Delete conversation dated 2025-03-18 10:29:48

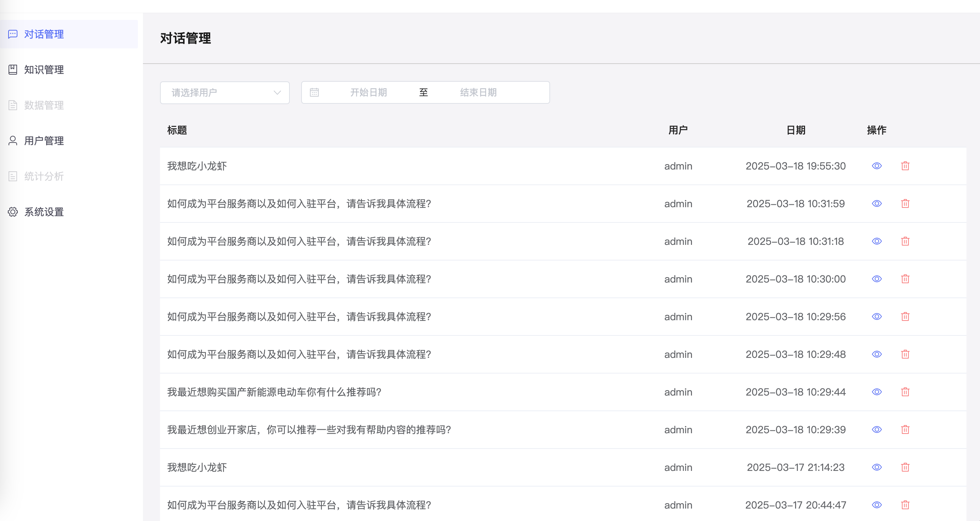click(x=905, y=354)
